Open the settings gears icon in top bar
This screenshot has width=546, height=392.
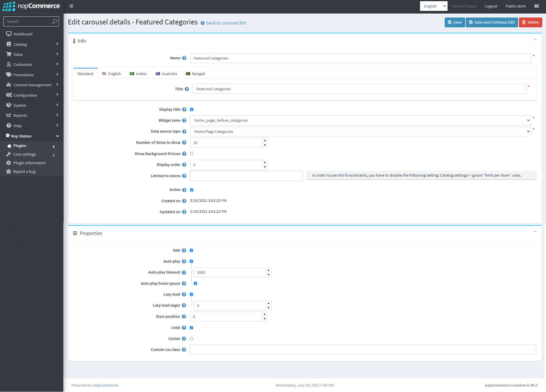point(536,6)
